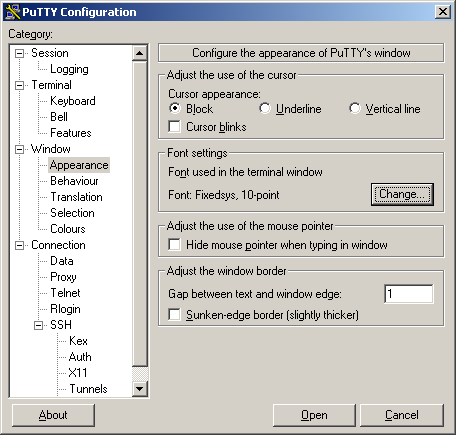Select Tunnels under SSH
Screen dimensions: 456x435
[88, 389]
